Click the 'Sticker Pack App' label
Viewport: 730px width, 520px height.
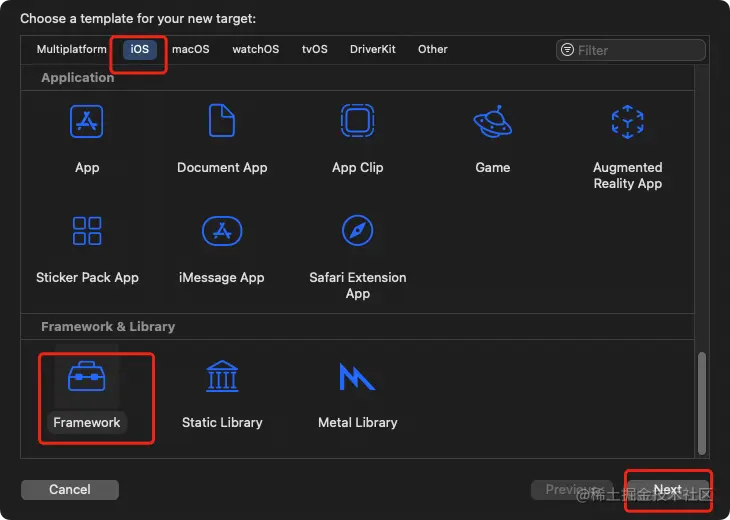[x=87, y=277]
